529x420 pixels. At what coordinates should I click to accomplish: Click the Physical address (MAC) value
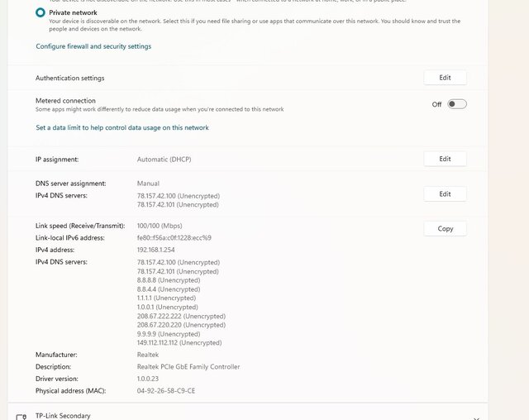coord(166,390)
